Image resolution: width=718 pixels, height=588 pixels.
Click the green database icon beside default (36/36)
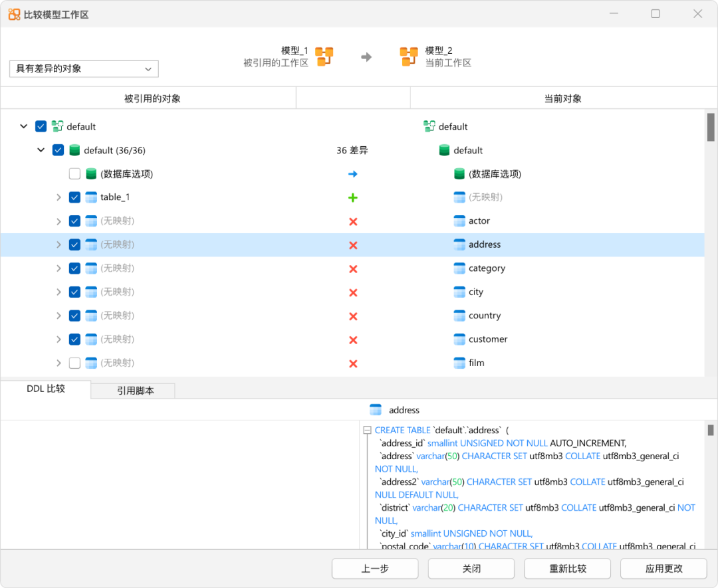pos(74,150)
